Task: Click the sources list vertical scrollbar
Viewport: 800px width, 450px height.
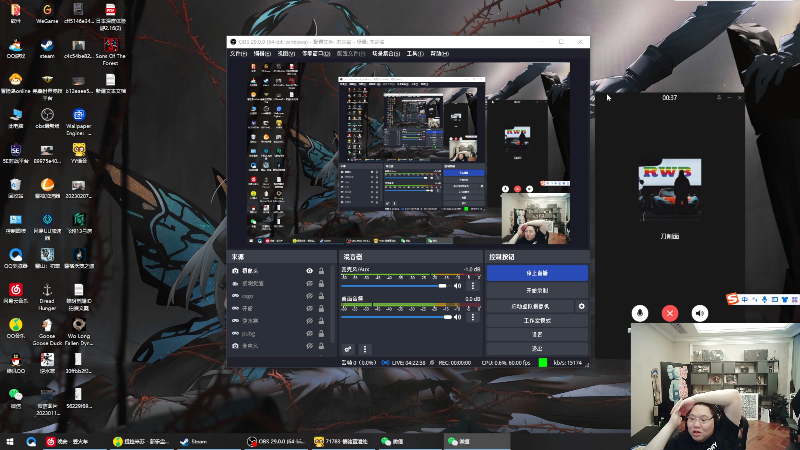Action: tap(333, 306)
